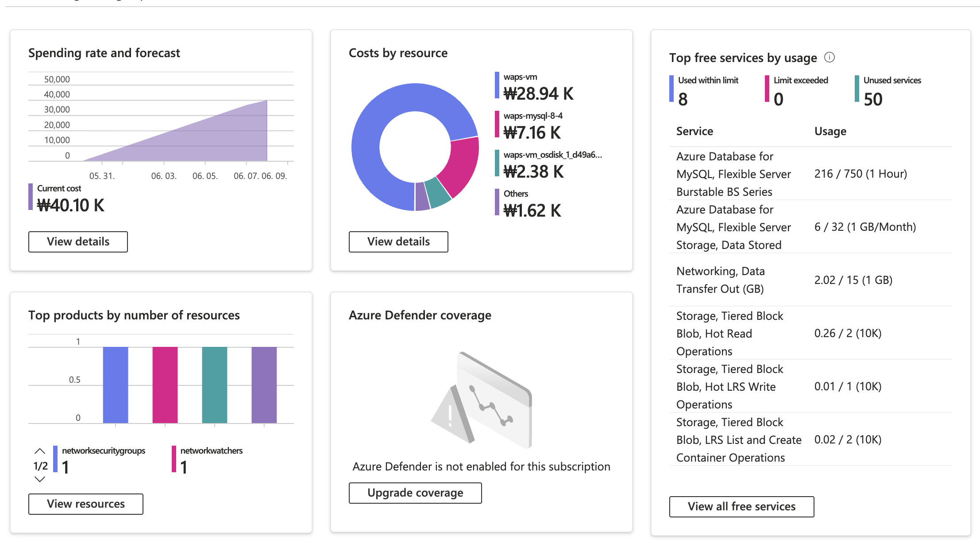Select the Networking, Data Transfer Out service
Image resolution: width=980 pixels, height=544 pixels.
tap(810, 280)
